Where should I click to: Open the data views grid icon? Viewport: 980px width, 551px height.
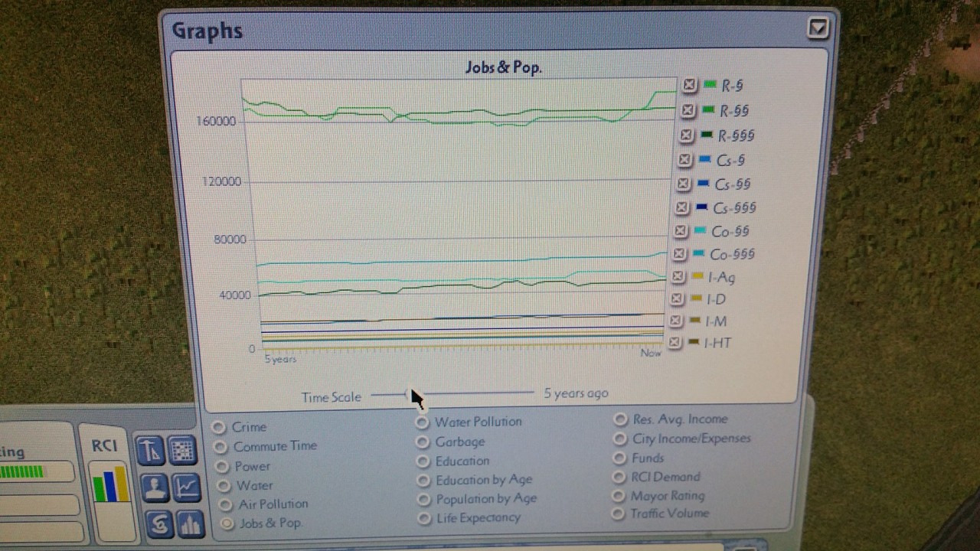pos(182,450)
